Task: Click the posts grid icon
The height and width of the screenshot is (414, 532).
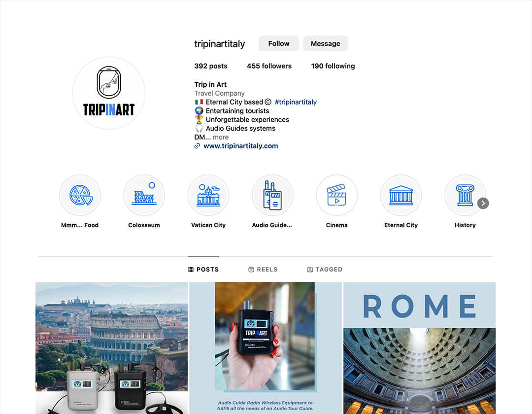Action: pos(191,270)
